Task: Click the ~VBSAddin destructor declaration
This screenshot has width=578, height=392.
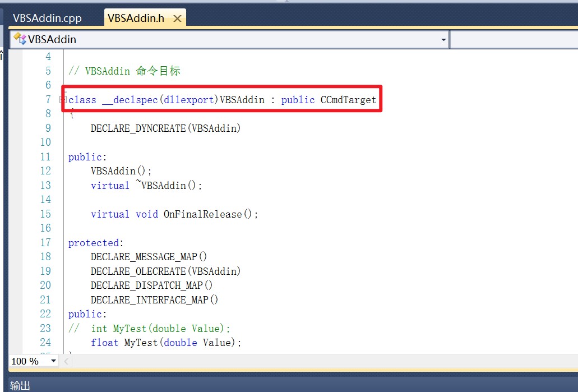Action: coord(168,186)
